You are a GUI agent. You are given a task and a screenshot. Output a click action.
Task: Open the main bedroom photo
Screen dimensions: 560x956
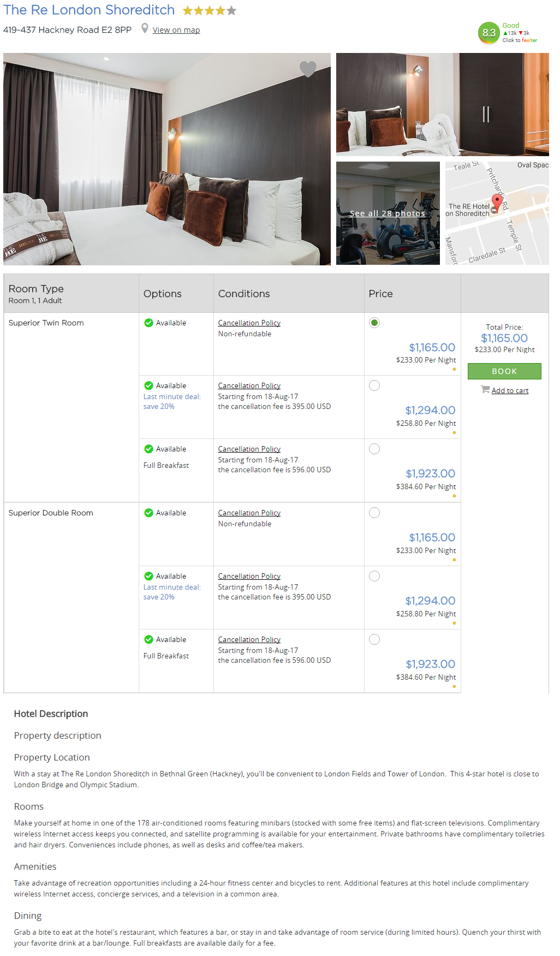pos(167,159)
